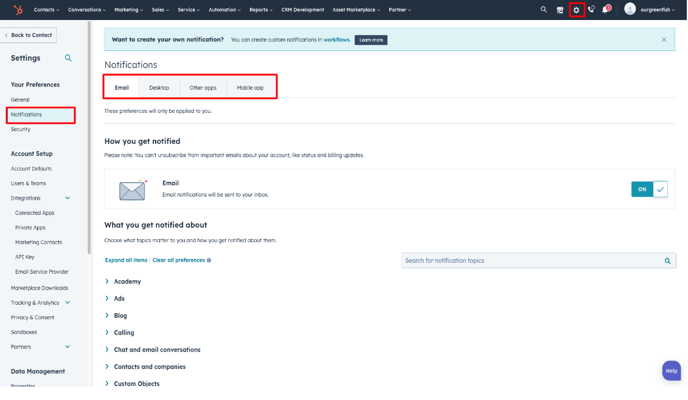This screenshot has width=688, height=400.
Task: Open Connected Apps settings
Action: pos(35,213)
